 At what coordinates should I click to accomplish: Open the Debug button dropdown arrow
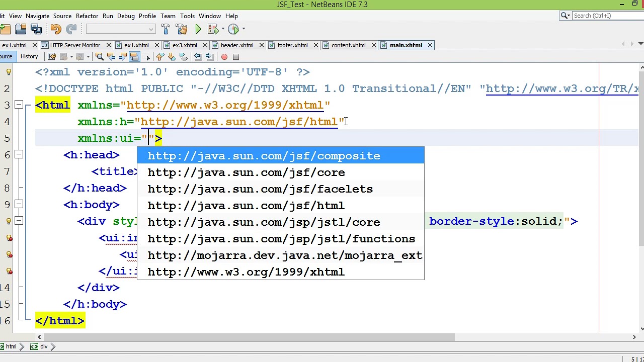[223, 29]
